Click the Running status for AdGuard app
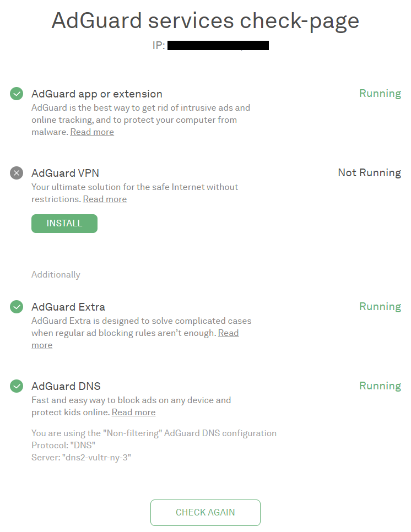The image size is (411, 532). tap(380, 94)
